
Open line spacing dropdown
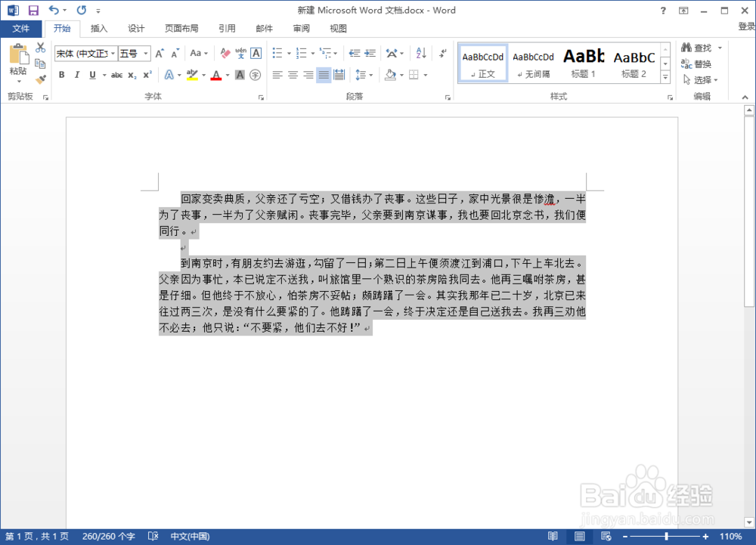tap(364, 75)
